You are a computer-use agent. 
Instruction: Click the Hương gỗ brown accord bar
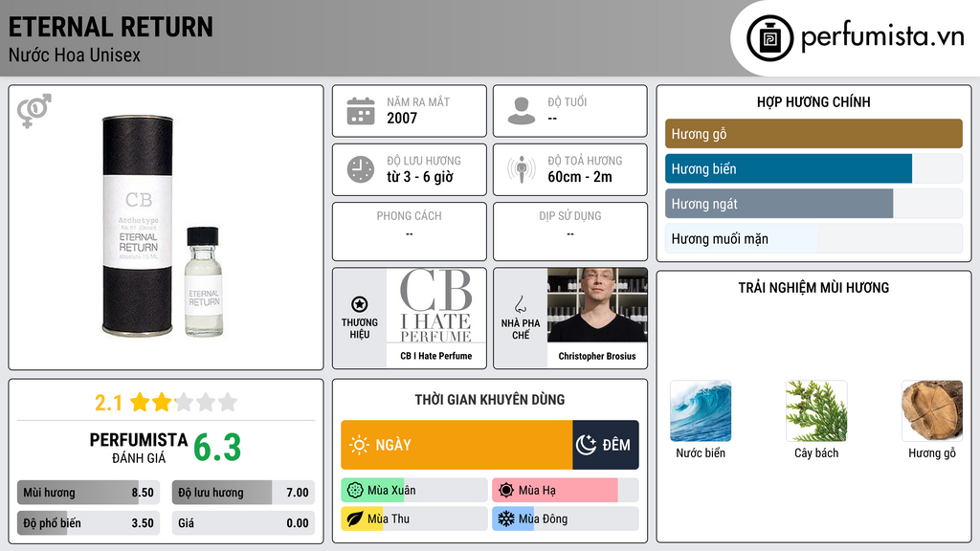(x=813, y=134)
